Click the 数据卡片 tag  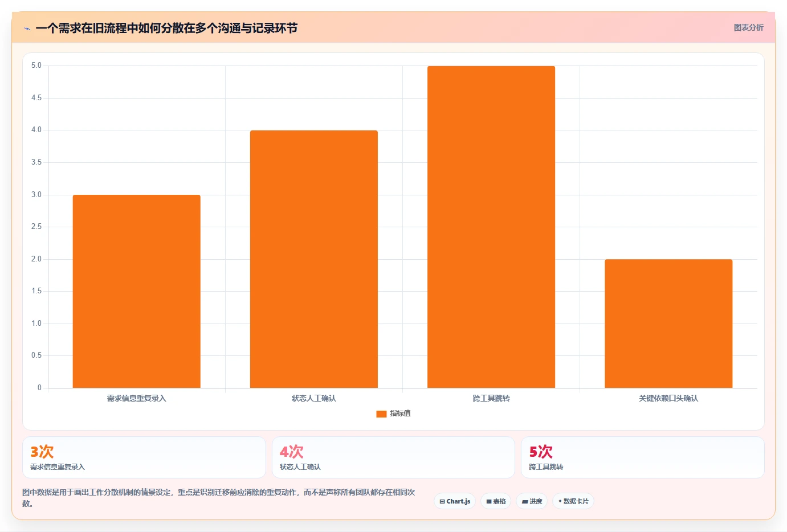573,501
